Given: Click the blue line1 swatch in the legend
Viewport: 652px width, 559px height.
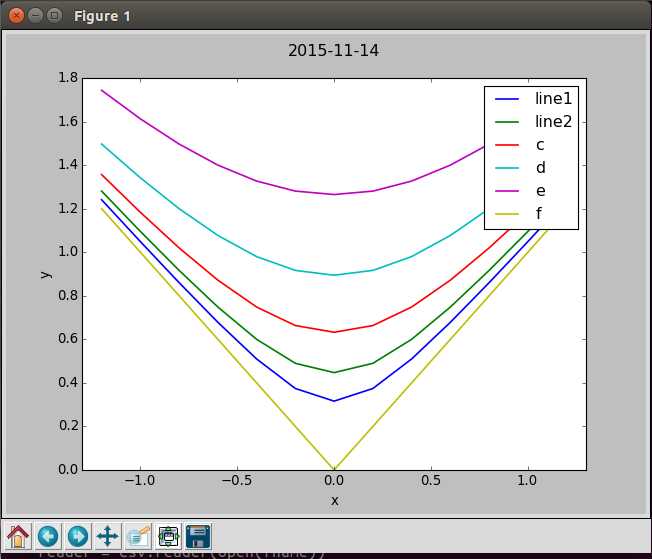Looking at the screenshot, I should tap(507, 99).
